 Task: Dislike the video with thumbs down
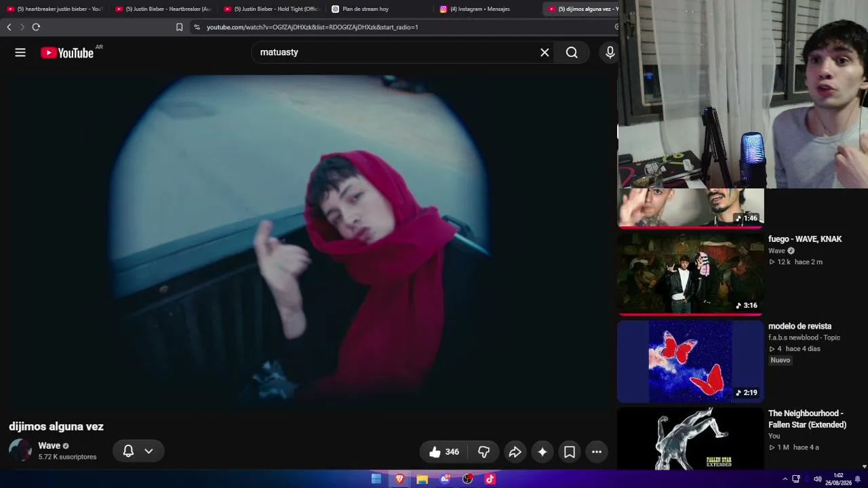click(484, 452)
